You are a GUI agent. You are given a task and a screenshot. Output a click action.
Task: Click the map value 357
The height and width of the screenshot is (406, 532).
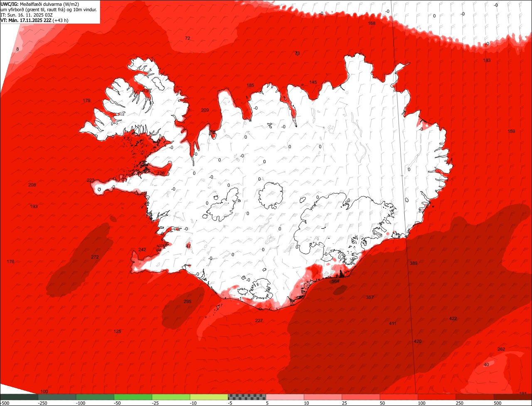(x=370, y=298)
